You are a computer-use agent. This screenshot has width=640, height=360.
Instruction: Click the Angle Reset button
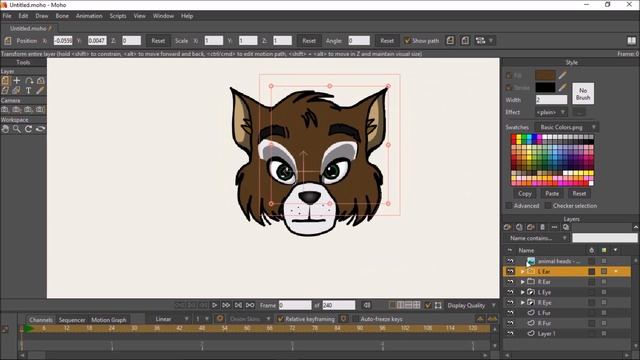pyautogui.click(x=387, y=41)
